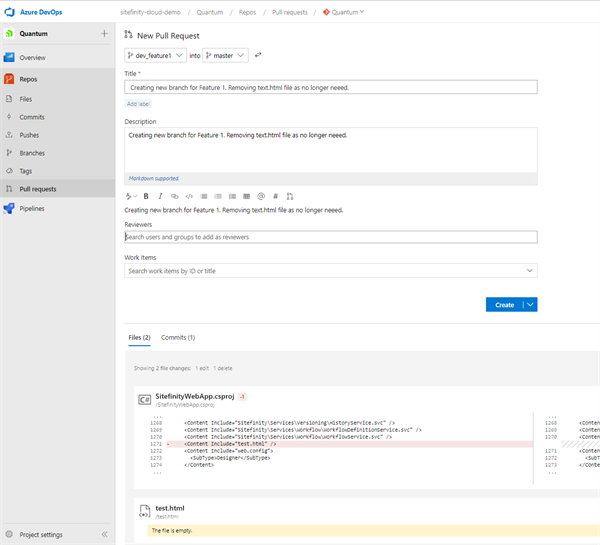The height and width of the screenshot is (545, 600).
Task: Click the Quantum project breadcrumb
Action: [x=210, y=12]
